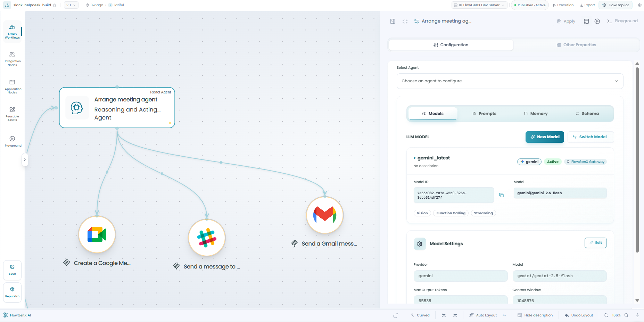Open Smart Workflows in the sidebar
This screenshot has height=322, width=644.
click(12, 32)
